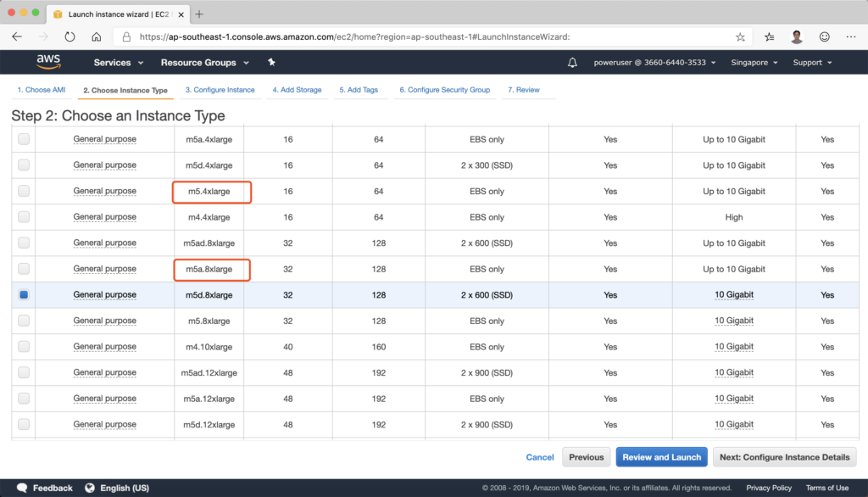Select the m5ad.8xlarge instance checkbox

pyautogui.click(x=24, y=243)
